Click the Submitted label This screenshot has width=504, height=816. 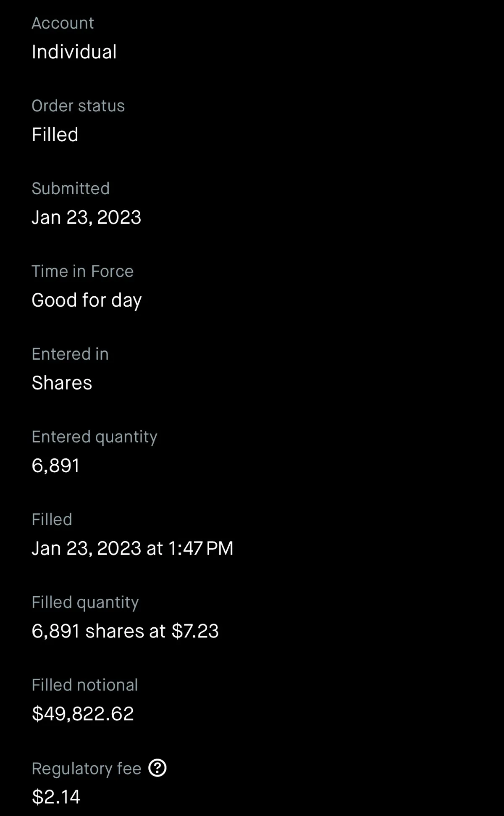(x=71, y=189)
